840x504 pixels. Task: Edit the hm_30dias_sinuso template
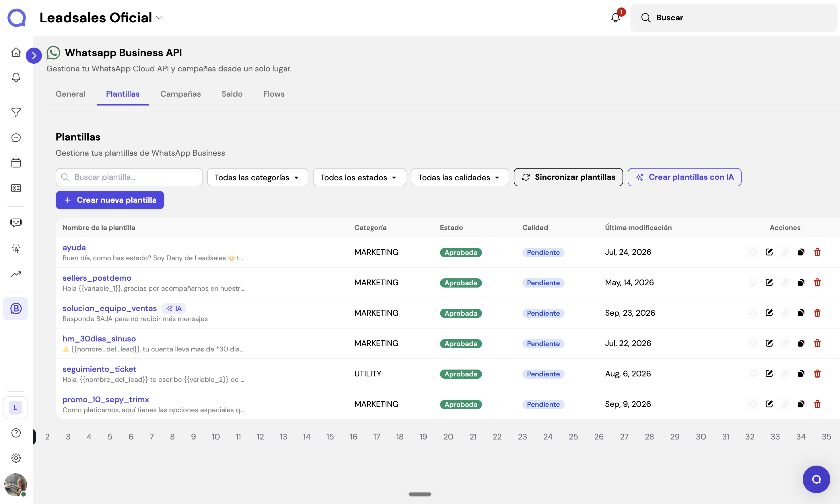click(769, 343)
